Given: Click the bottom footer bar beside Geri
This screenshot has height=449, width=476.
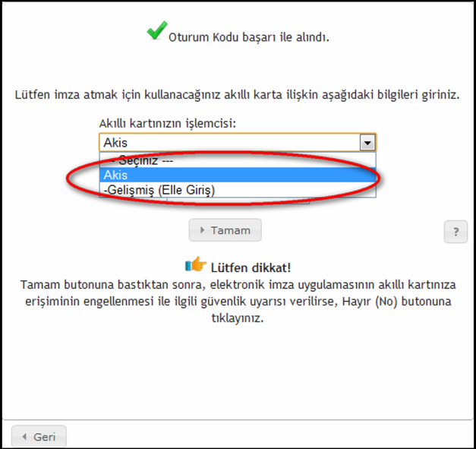Looking at the screenshot, I should 266,437.
